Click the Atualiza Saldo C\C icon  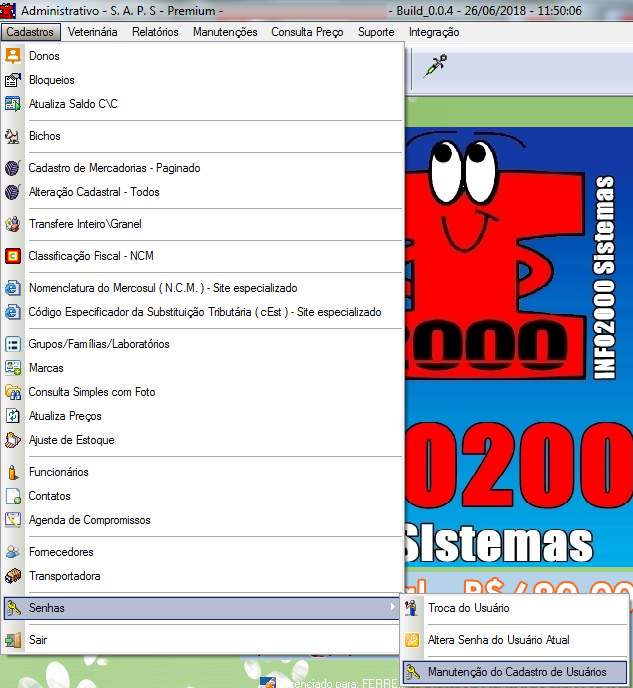[13, 104]
